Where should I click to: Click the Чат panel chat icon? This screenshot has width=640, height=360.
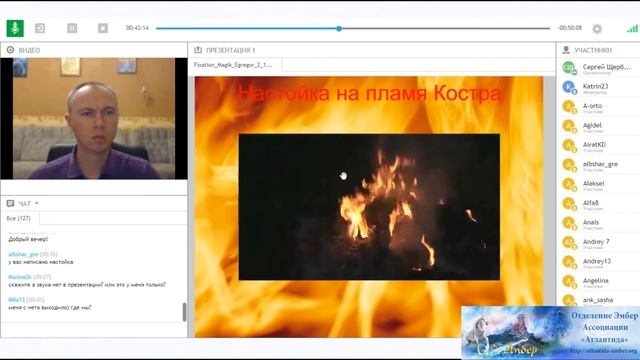pyautogui.click(x=10, y=203)
